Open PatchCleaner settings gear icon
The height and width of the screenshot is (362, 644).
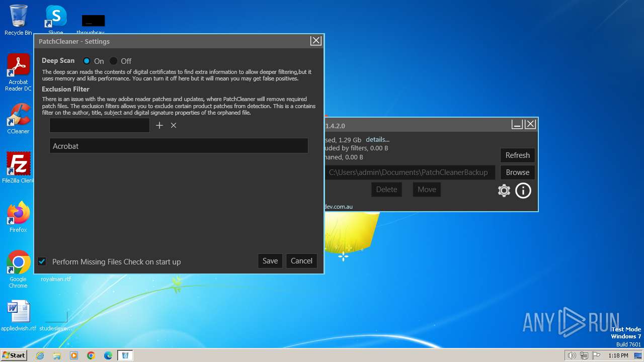click(x=504, y=191)
